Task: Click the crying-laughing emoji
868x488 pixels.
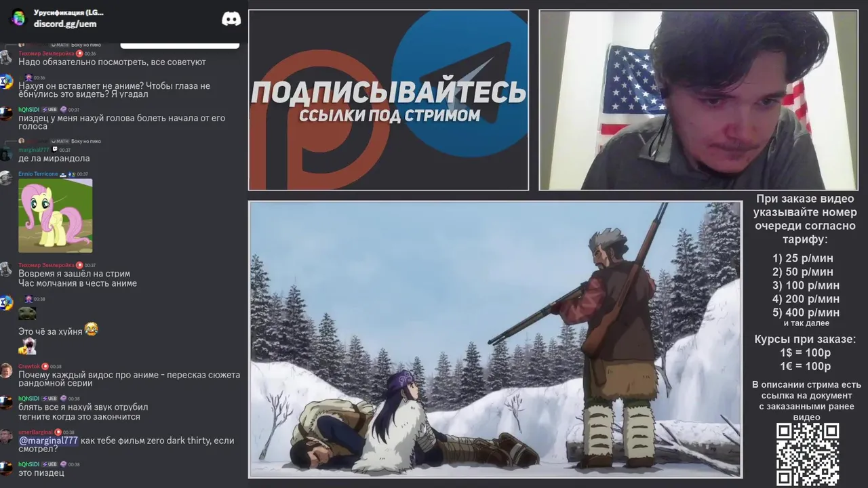Action: (92, 329)
